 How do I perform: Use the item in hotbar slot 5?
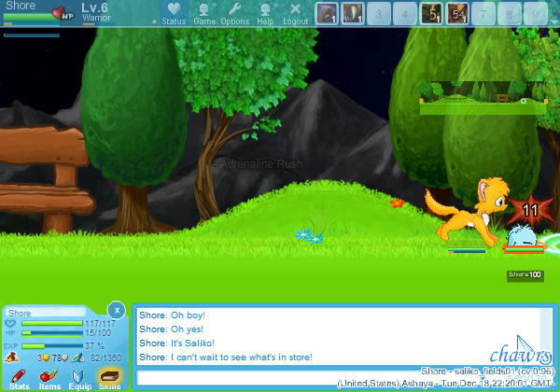tap(431, 13)
